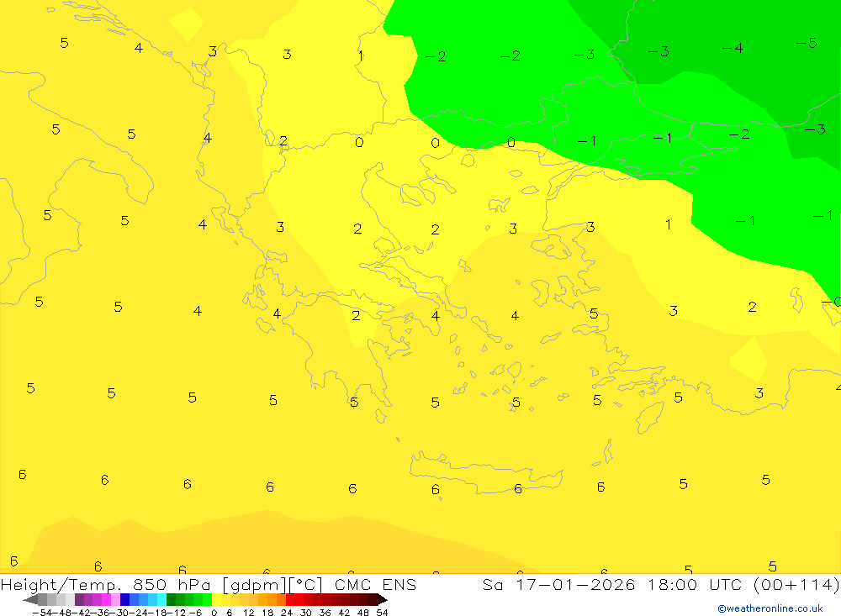841x616 pixels.
Task: Click the dark blue swatch in colour scale
Action: pos(124,600)
